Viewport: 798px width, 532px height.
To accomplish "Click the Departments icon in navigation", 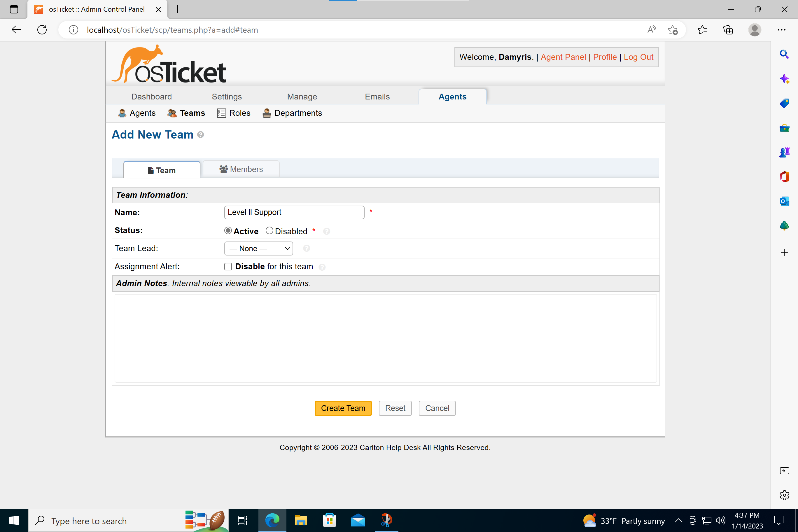I will pos(266,113).
